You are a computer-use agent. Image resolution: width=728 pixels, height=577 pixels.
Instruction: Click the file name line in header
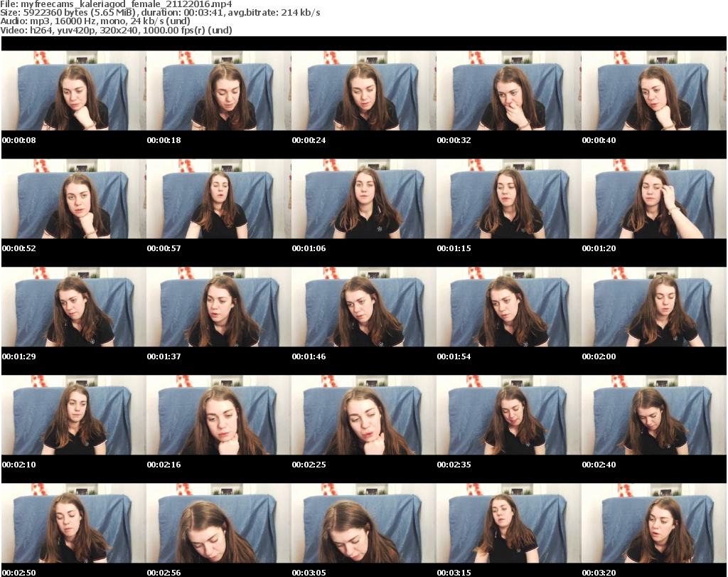click(x=116, y=4)
